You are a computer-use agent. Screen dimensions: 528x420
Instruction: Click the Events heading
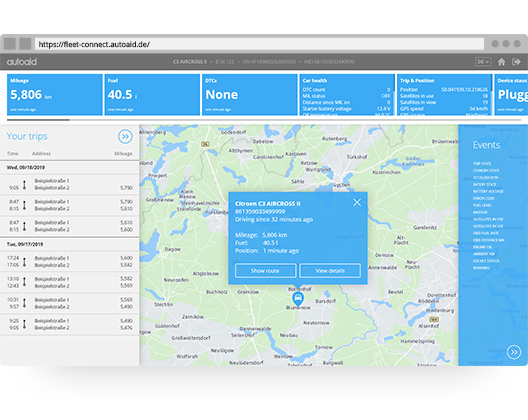(x=486, y=145)
